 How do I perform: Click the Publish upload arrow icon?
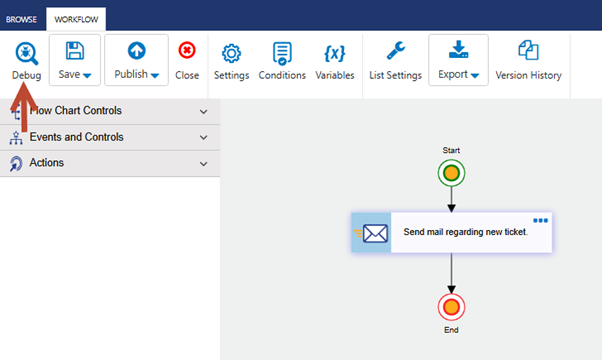[x=137, y=51]
